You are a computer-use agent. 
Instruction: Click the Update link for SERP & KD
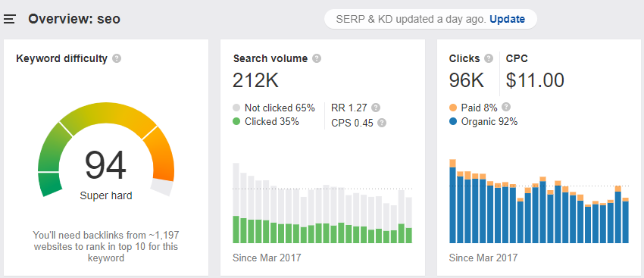507,19
